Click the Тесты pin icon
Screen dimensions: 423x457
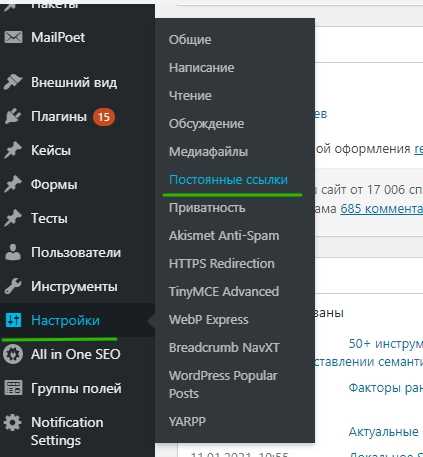pos(13,218)
